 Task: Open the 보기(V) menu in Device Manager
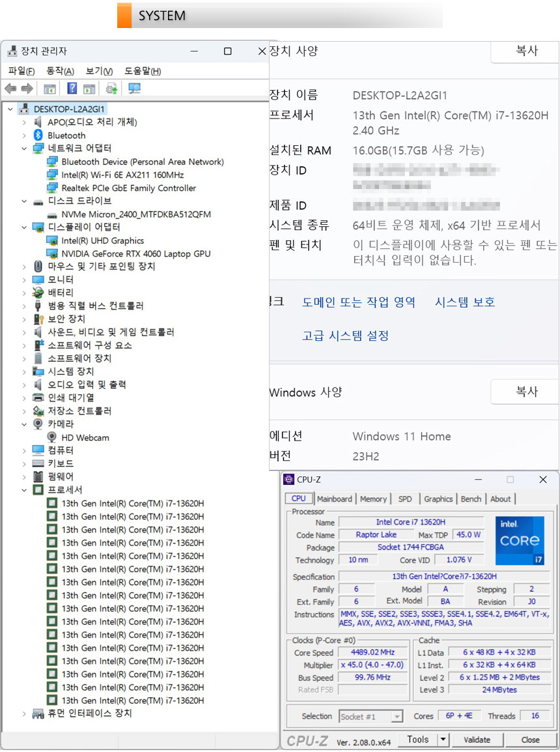point(99,71)
